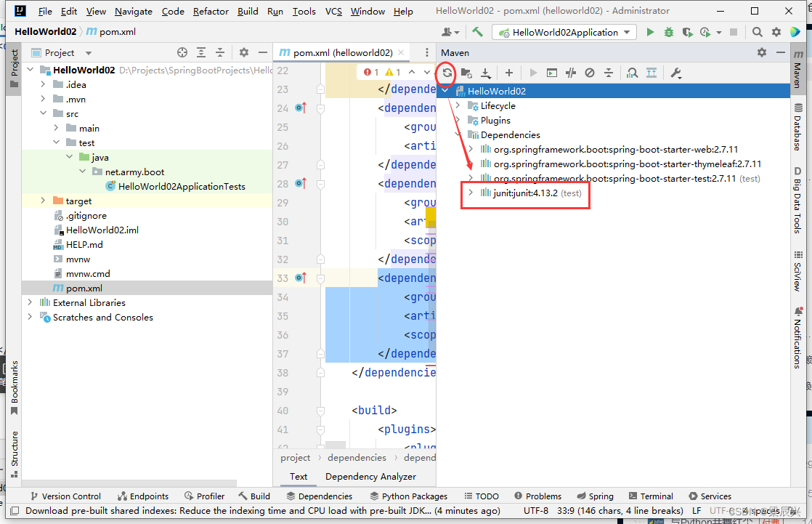This screenshot has height=524, width=812.
Task: Click UTF-8 encoding in status bar
Action: point(535,510)
